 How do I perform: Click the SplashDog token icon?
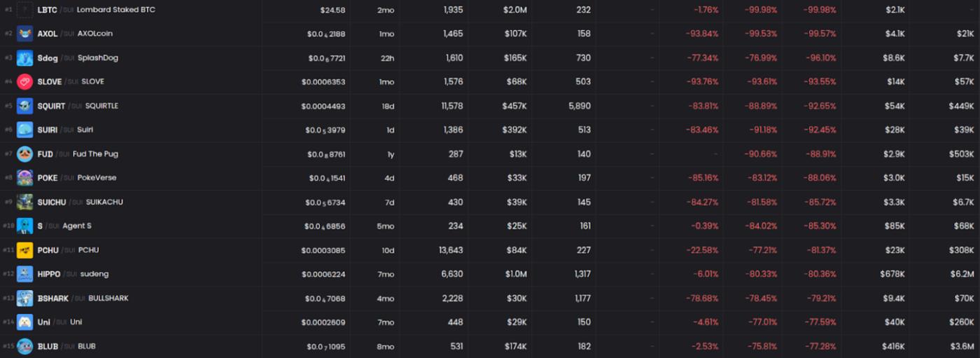(24, 58)
